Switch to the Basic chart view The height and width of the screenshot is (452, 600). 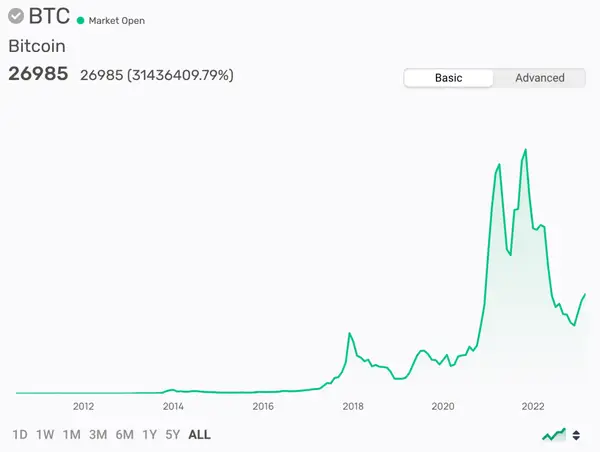point(448,78)
